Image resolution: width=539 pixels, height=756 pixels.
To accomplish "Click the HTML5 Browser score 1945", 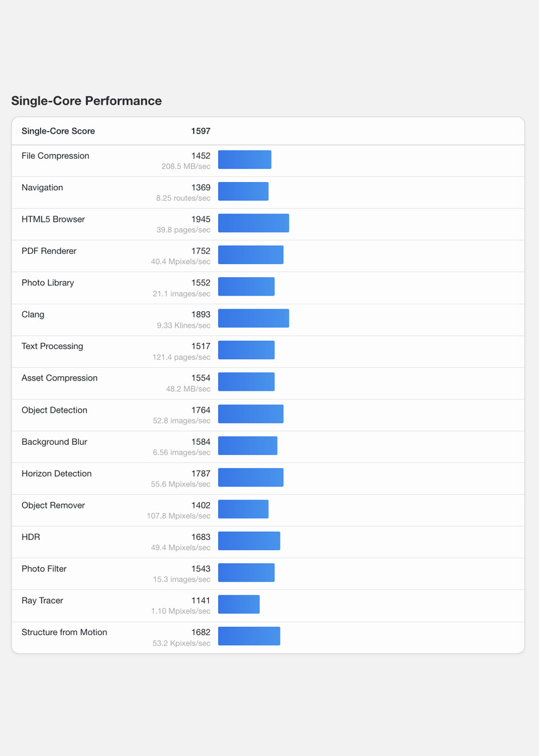I will pos(200,219).
